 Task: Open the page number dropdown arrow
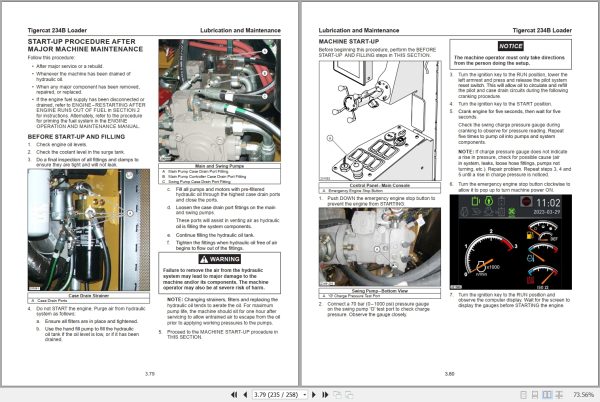point(305,394)
